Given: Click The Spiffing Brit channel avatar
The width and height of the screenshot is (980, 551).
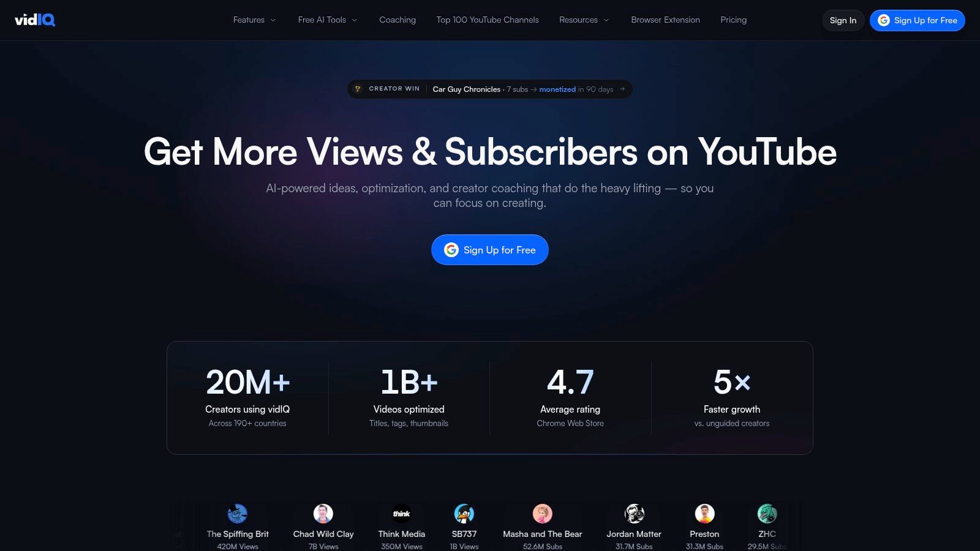Looking at the screenshot, I should [x=238, y=514].
